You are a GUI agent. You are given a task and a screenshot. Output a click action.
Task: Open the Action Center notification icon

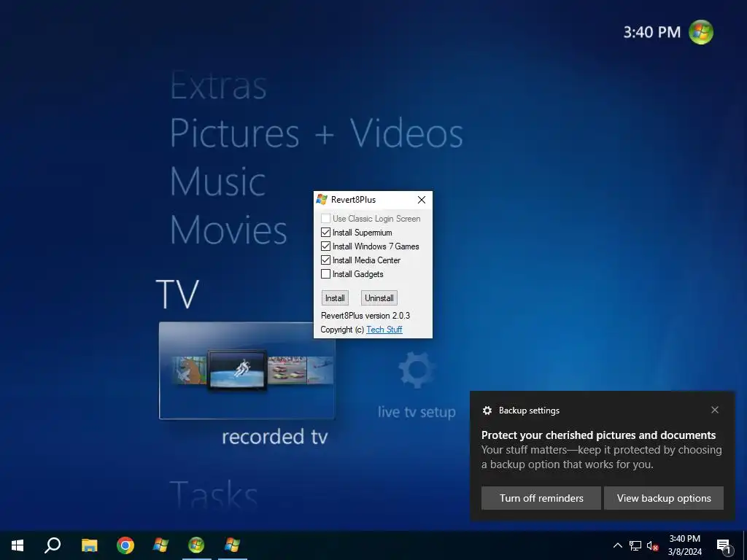point(724,547)
